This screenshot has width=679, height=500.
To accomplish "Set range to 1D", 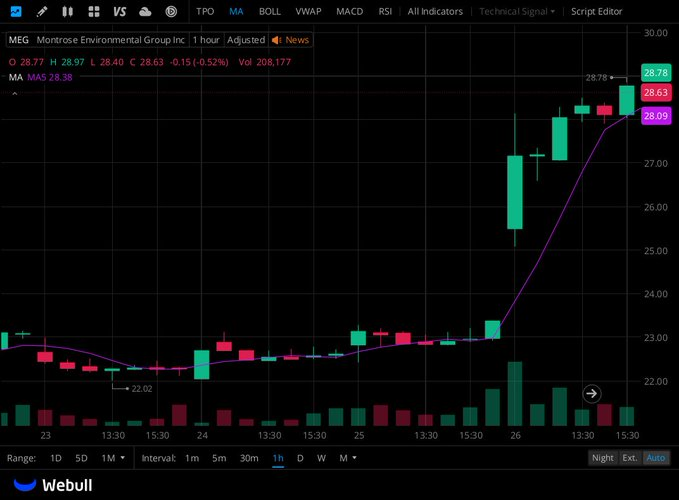I will pos(56,458).
